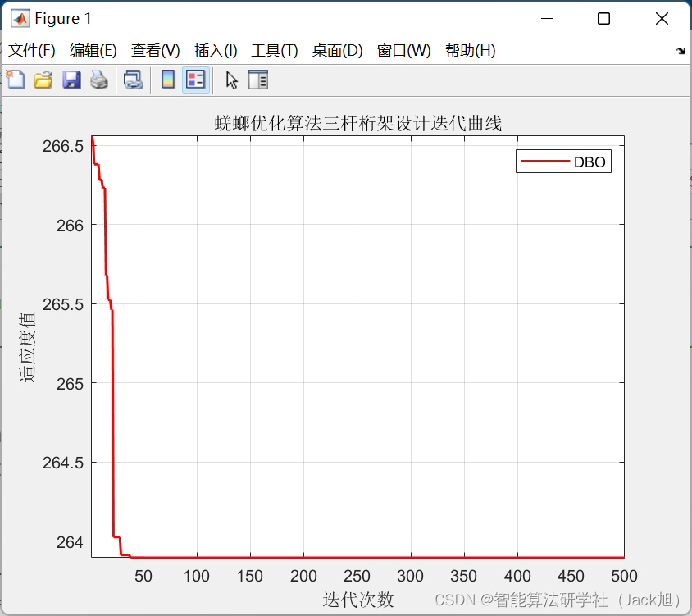The width and height of the screenshot is (692, 616).
Task: Open the 窗口(W) menu
Action: [x=404, y=51]
